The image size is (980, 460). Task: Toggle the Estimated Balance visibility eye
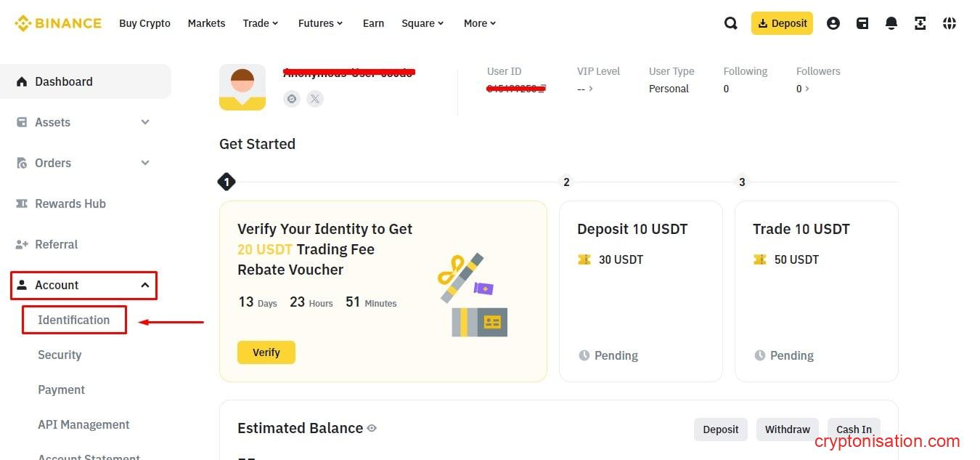point(372,429)
